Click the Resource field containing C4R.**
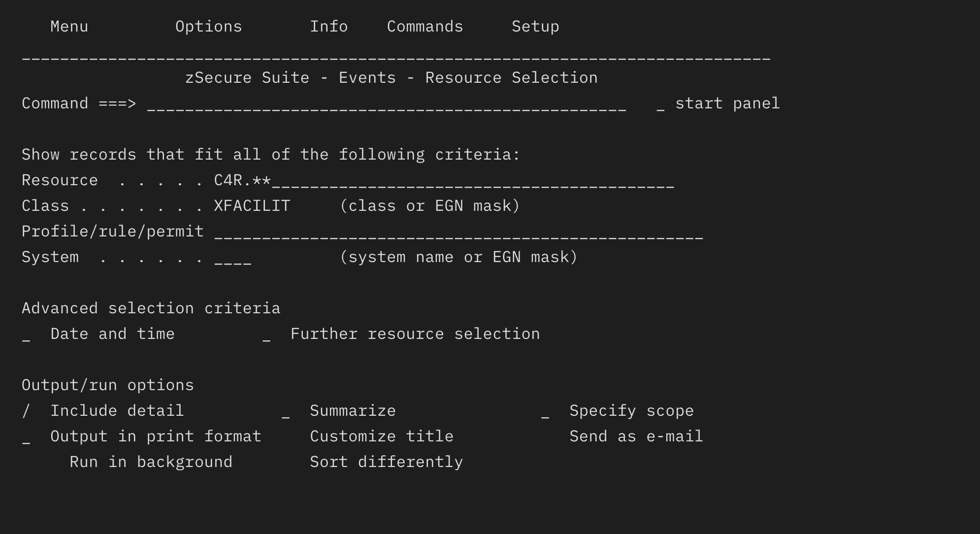Viewport: 980px width, 534px height. click(345, 180)
